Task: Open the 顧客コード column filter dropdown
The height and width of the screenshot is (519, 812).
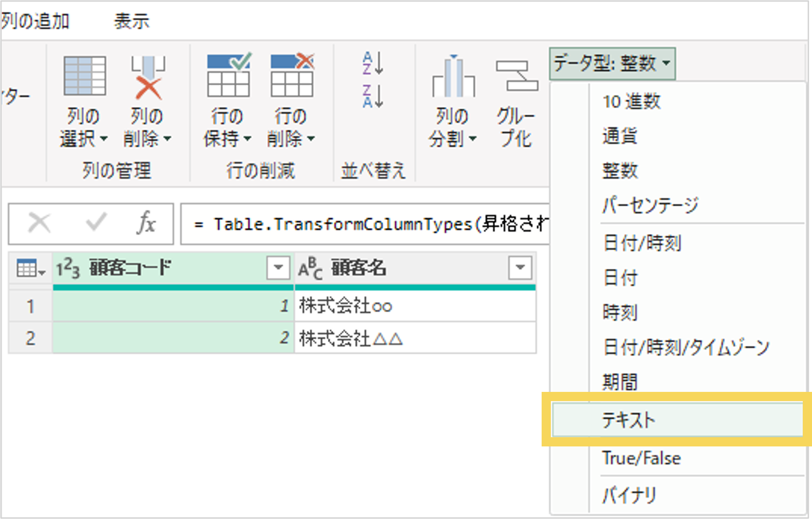Action: pos(278,267)
